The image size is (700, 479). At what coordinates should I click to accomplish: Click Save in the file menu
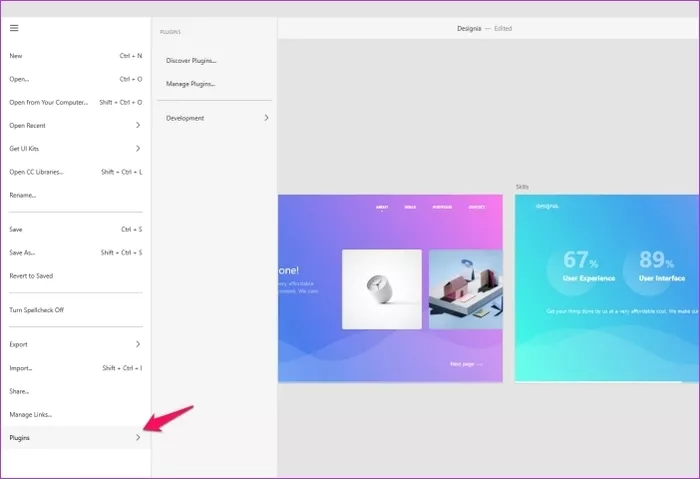coord(16,229)
